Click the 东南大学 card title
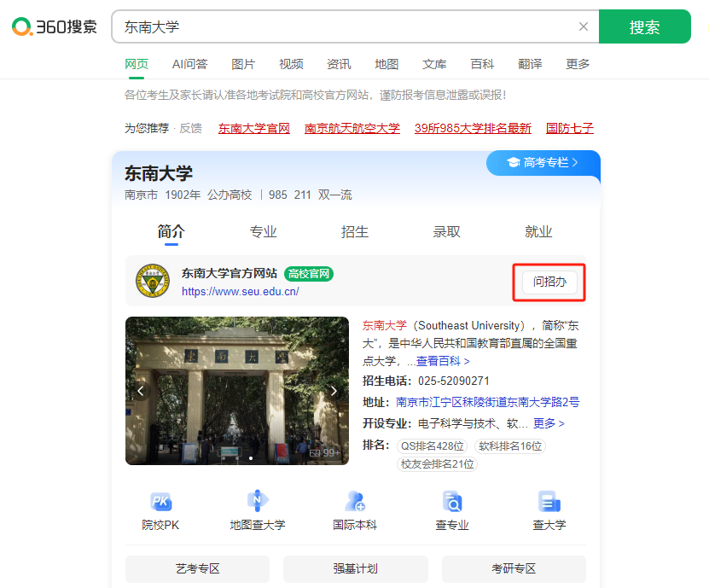The height and width of the screenshot is (588, 709). pyautogui.click(x=158, y=174)
